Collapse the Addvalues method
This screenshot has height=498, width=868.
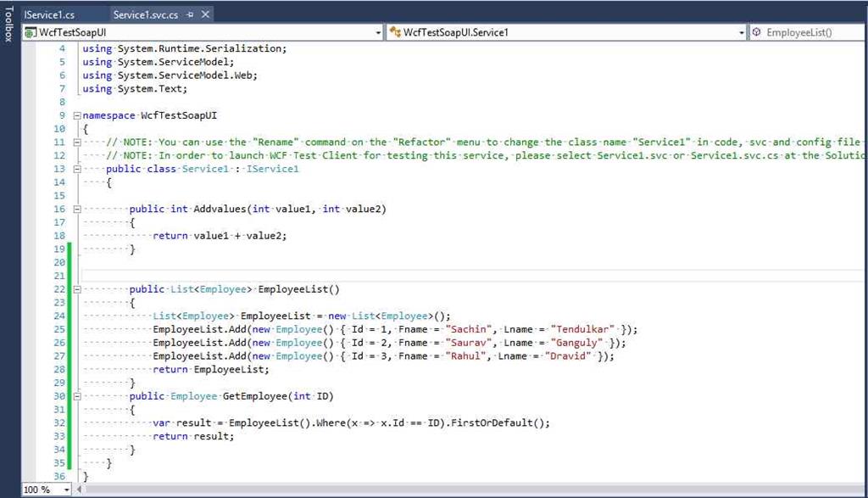pos(76,209)
